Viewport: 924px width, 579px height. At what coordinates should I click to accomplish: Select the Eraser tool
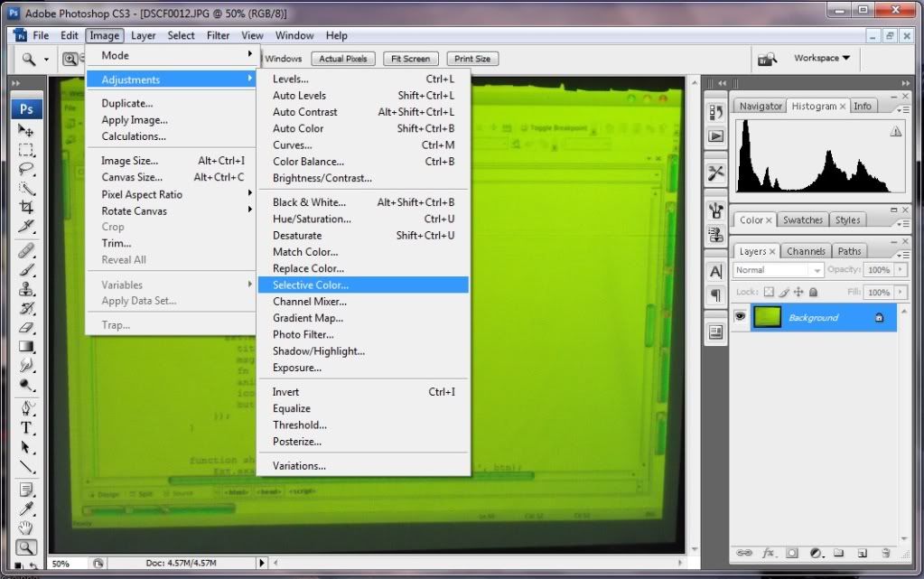point(26,327)
